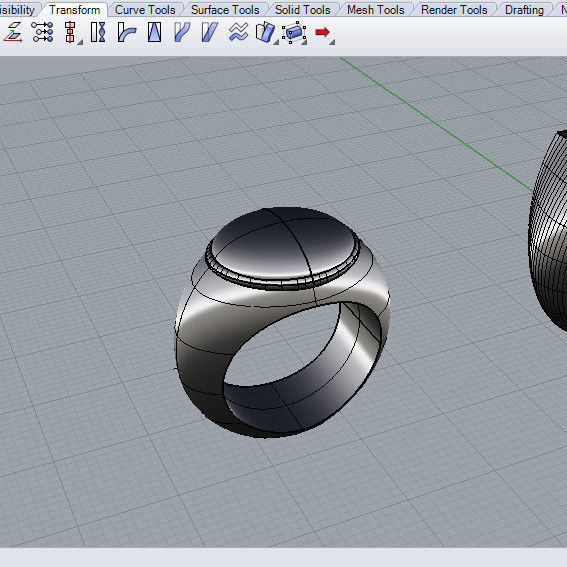Go to the Mesh Tools tab
Viewport: 567px width, 567px height.
[376, 10]
